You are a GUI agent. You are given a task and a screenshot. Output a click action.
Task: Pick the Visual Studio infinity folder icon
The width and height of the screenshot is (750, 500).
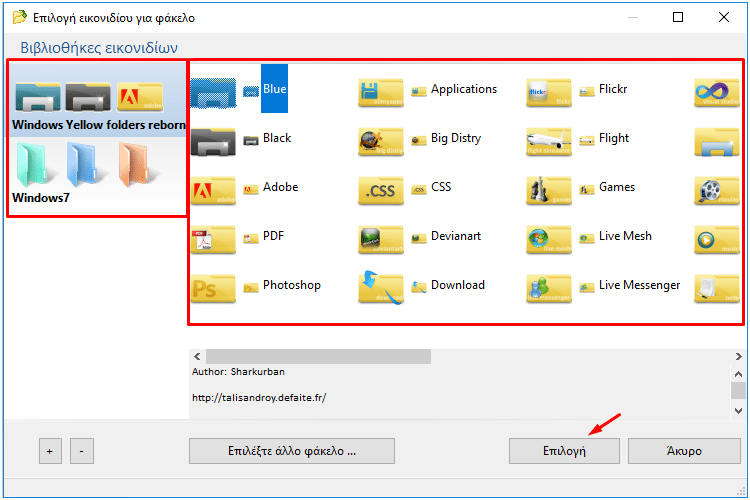point(717,92)
